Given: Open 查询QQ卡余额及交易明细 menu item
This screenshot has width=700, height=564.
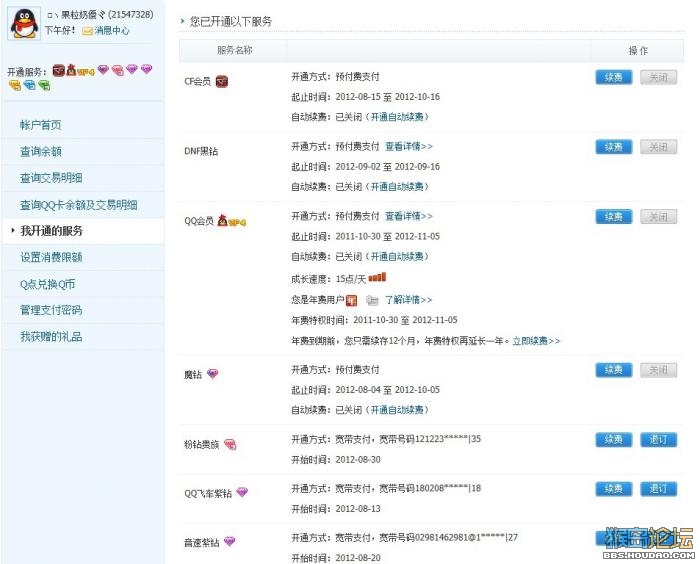Looking at the screenshot, I should [79, 205].
